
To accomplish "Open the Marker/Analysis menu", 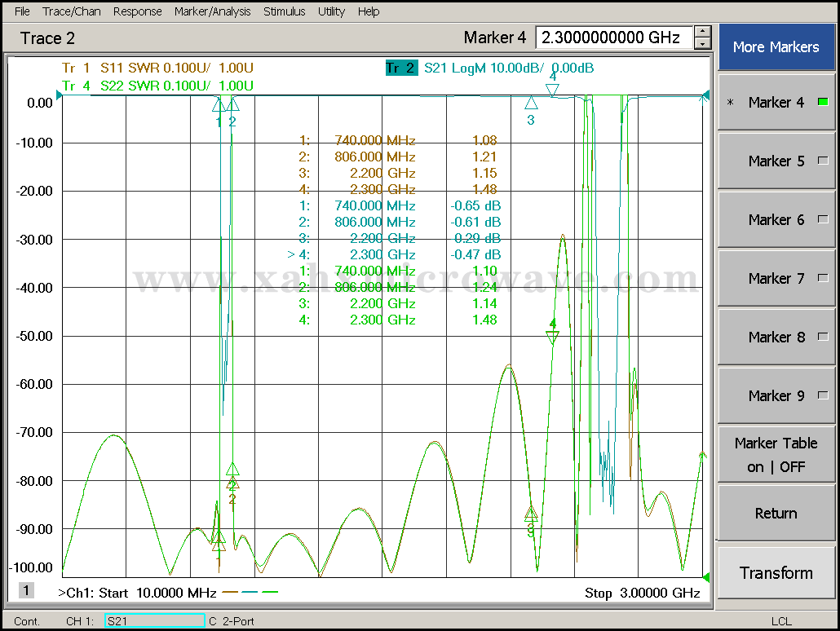I will [x=212, y=11].
